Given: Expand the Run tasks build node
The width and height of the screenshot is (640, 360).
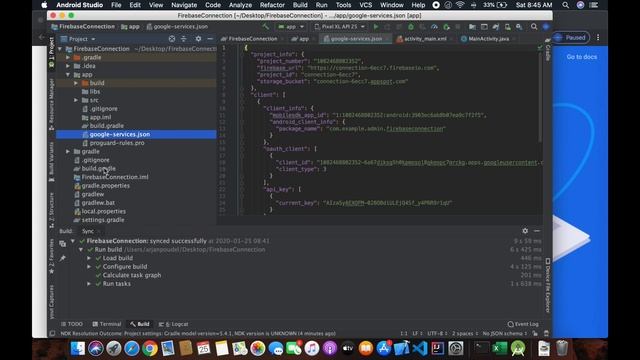Looking at the screenshot, I should click(89, 284).
